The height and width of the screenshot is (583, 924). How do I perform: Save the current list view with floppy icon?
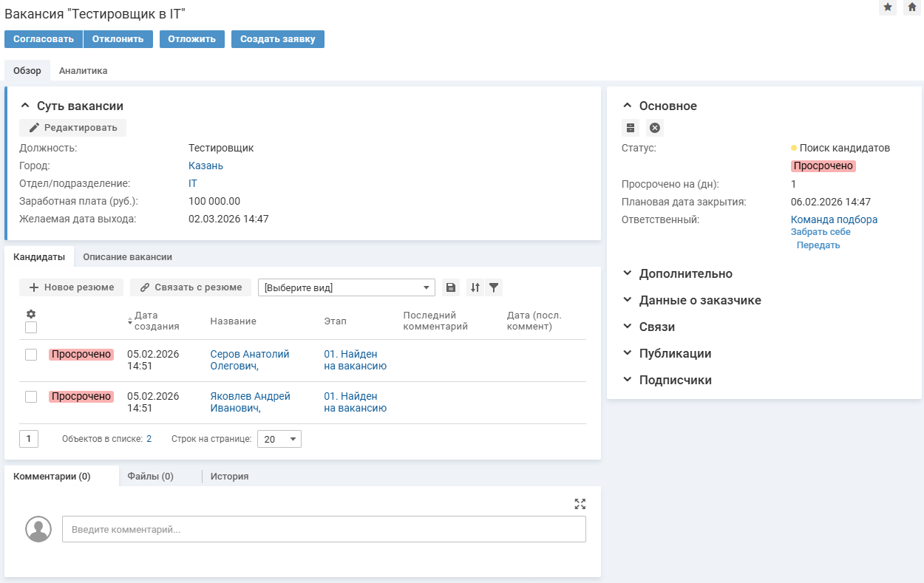point(451,287)
